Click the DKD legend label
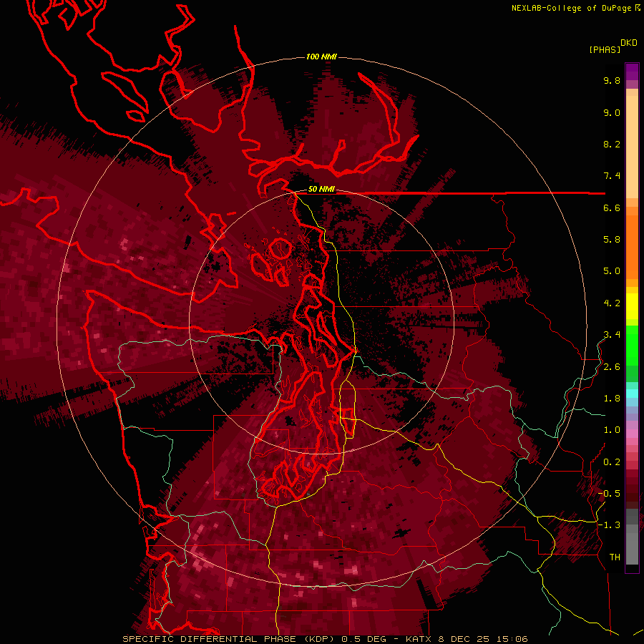 point(629,43)
